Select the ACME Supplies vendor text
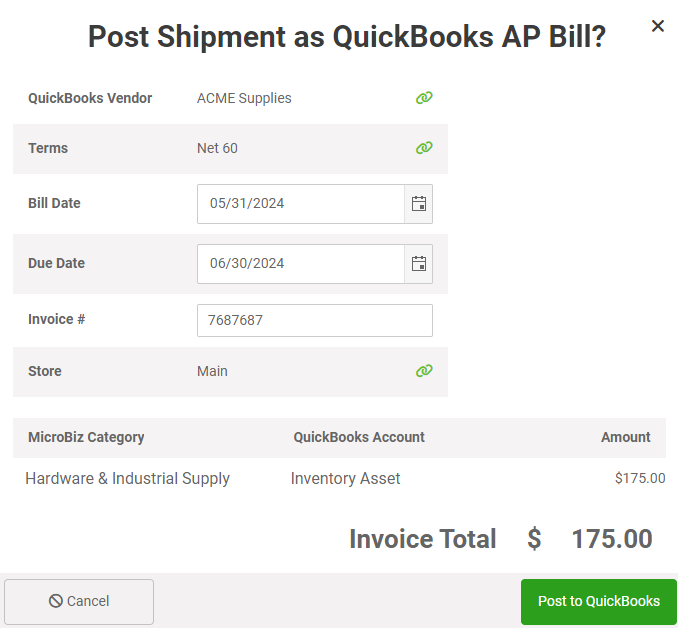The width and height of the screenshot is (678, 628). pos(244,98)
